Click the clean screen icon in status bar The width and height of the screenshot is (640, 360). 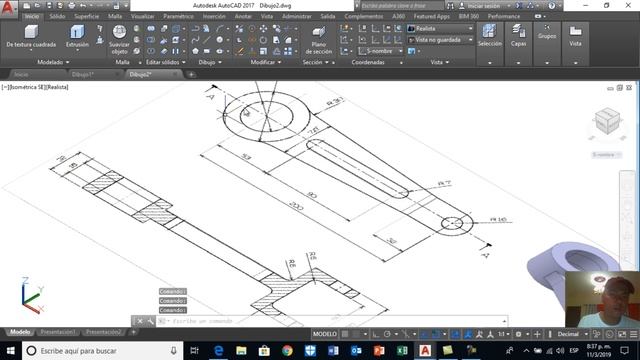[622, 334]
